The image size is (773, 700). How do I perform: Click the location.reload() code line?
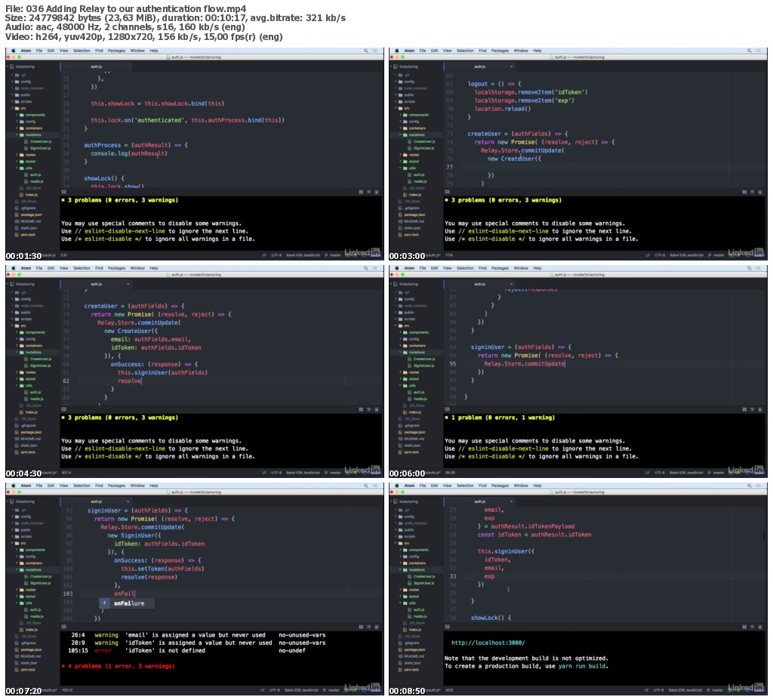[502, 109]
